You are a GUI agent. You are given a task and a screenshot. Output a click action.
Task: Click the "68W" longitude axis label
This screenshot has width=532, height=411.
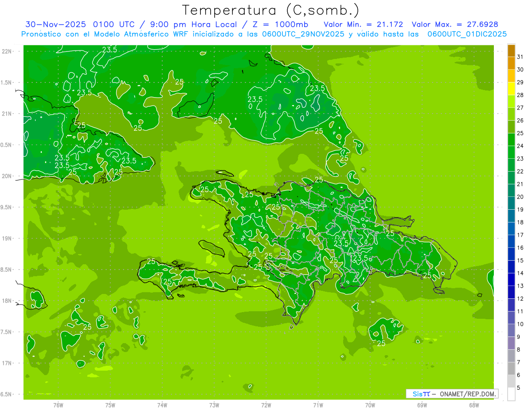click(473, 405)
